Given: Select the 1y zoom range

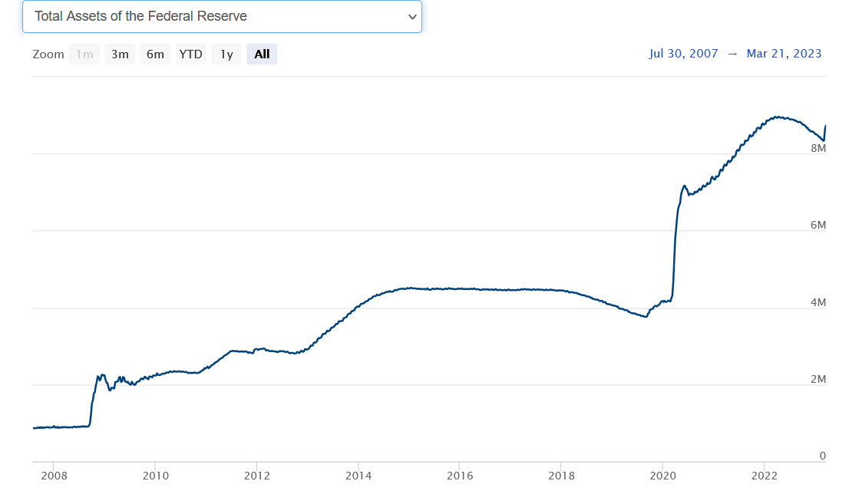Looking at the screenshot, I should (226, 54).
